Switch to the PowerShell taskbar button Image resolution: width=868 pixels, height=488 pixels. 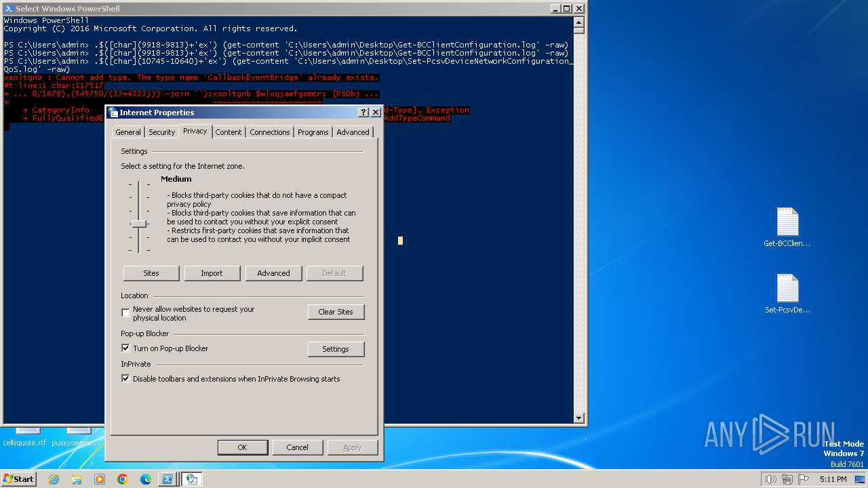167,479
